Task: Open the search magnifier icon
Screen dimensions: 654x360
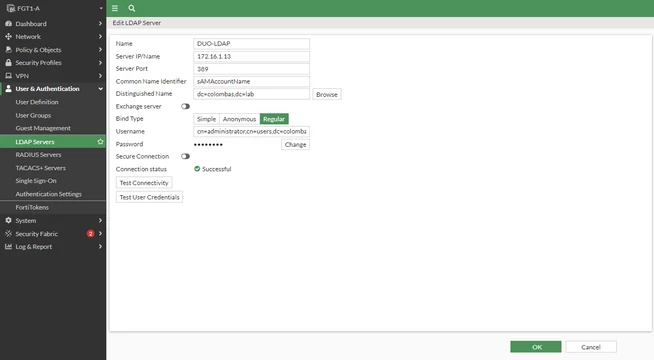Action: pyautogui.click(x=132, y=8)
